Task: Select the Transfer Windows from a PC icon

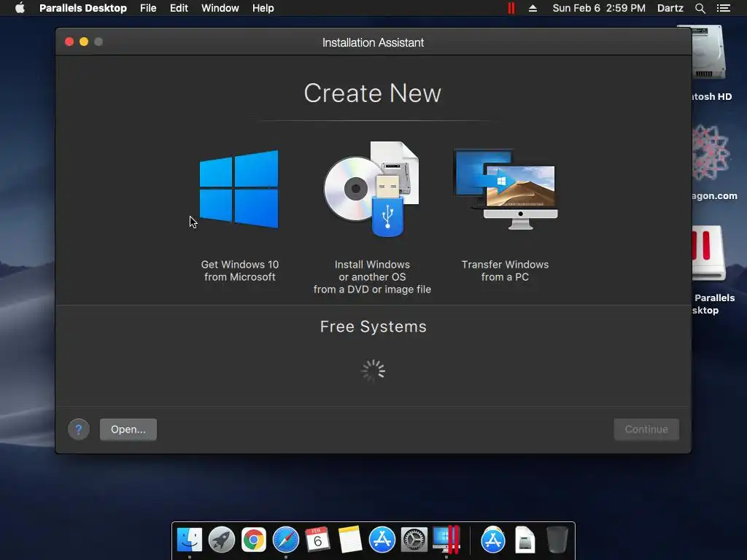Action: [x=506, y=189]
